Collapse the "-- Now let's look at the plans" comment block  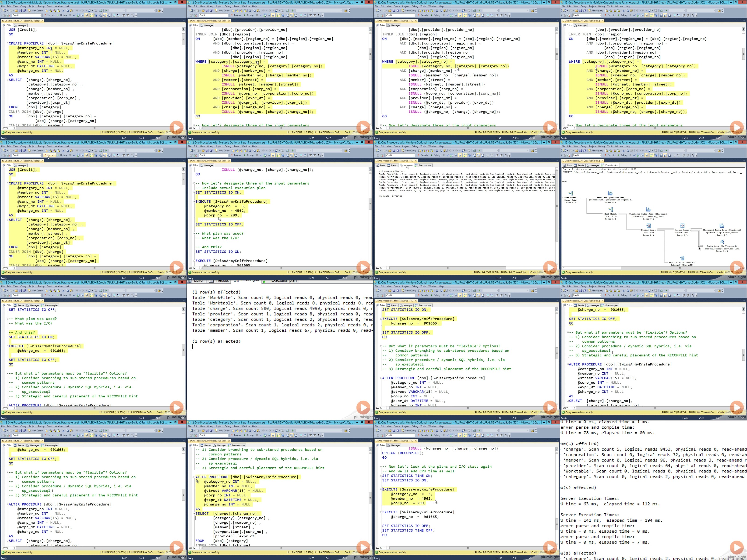(381, 466)
